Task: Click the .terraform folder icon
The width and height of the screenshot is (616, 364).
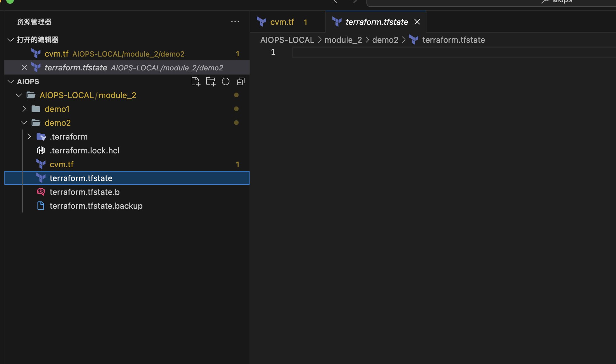Action: tap(41, 136)
